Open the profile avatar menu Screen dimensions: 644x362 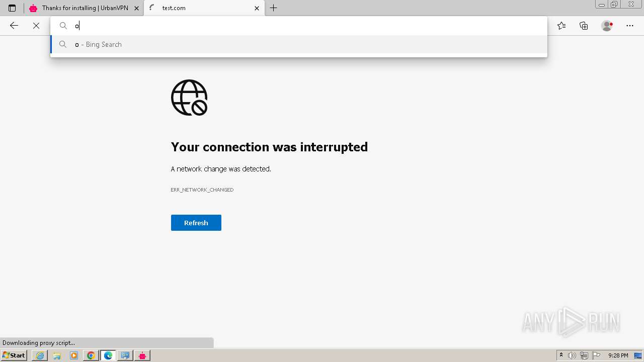(x=607, y=26)
